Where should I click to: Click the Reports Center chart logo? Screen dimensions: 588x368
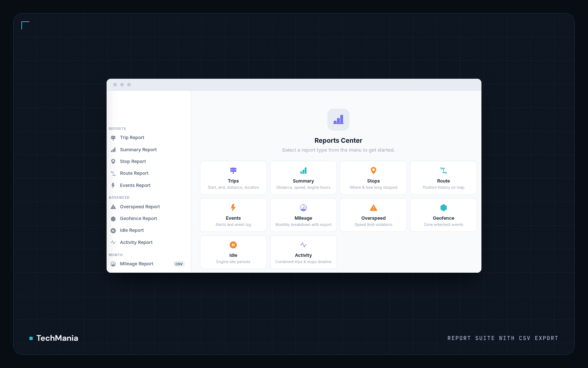coord(338,120)
